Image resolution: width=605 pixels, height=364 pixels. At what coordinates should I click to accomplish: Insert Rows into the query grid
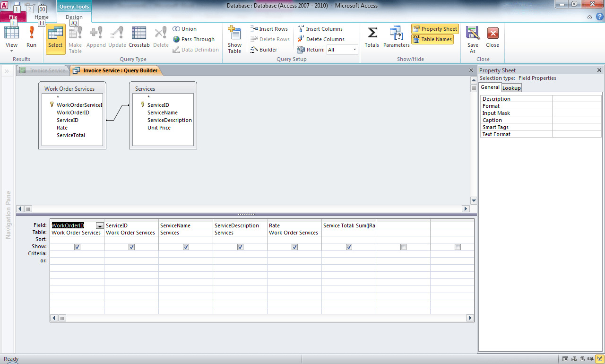(x=269, y=29)
